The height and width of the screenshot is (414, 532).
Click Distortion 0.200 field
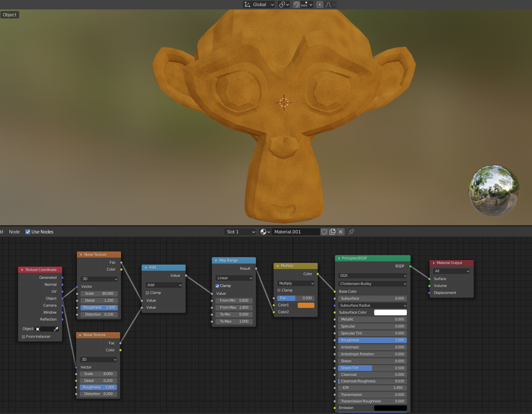98,394
